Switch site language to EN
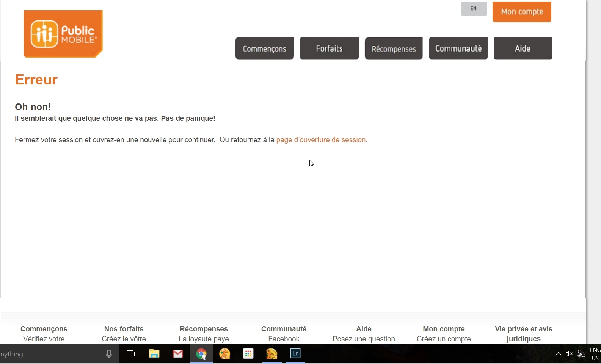601x364 pixels. (474, 8)
